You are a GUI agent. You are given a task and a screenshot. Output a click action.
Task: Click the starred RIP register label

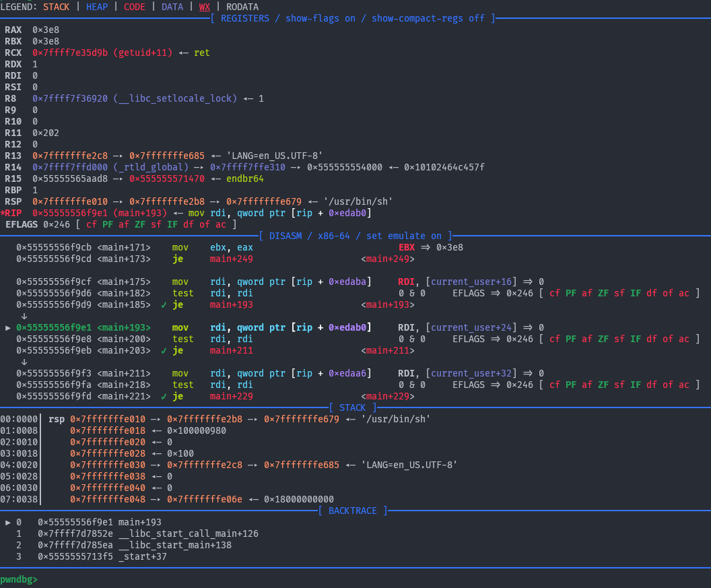[15, 213]
